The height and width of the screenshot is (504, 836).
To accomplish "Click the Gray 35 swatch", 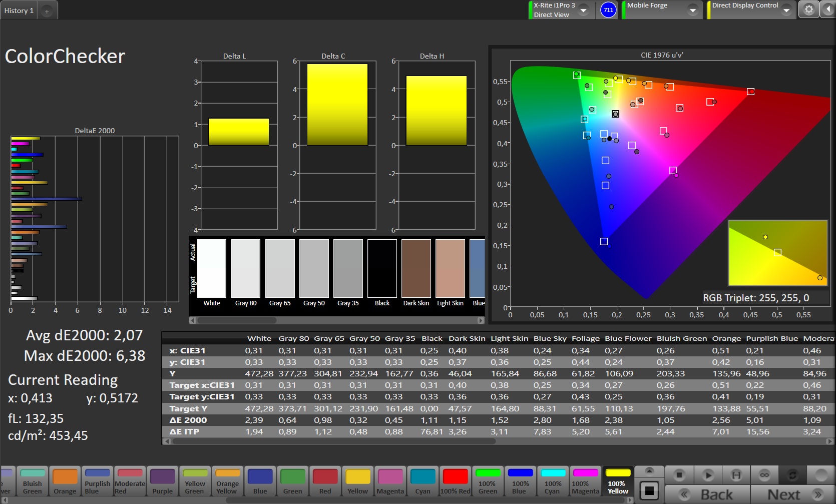I will click(348, 268).
